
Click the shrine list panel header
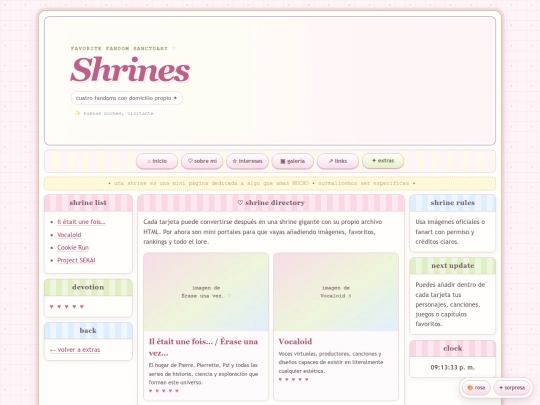click(x=88, y=203)
